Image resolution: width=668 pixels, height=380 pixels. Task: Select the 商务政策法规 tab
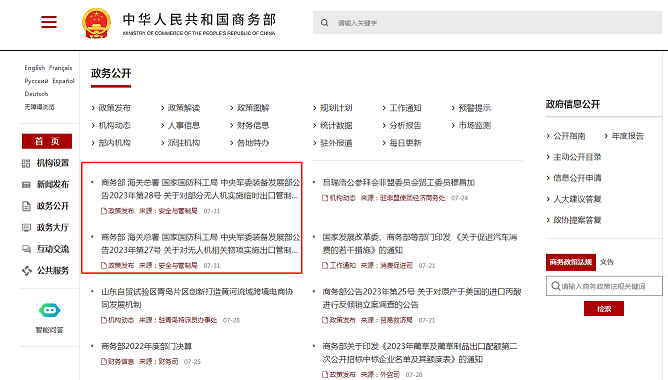(x=571, y=262)
